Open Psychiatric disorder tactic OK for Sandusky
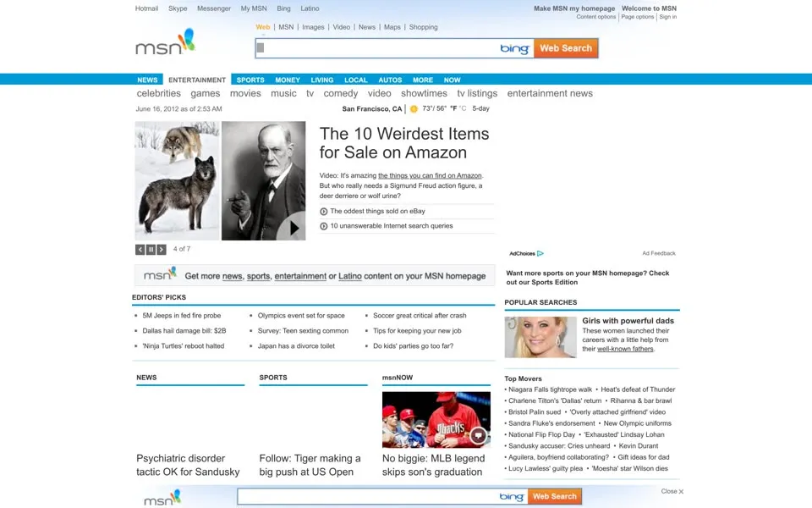This screenshot has height=508, width=812. click(x=188, y=465)
